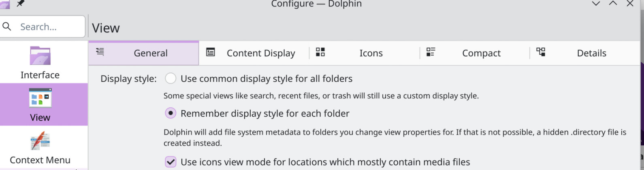Open the Context Menu settings icon
The image size is (644, 170).
[x=40, y=141]
